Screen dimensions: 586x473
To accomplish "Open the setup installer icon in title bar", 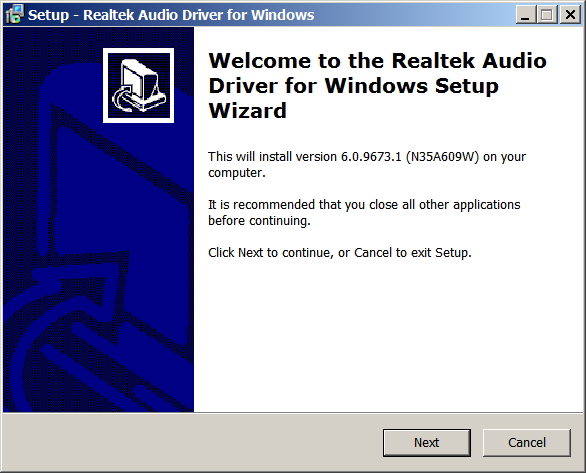I will click(15, 14).
